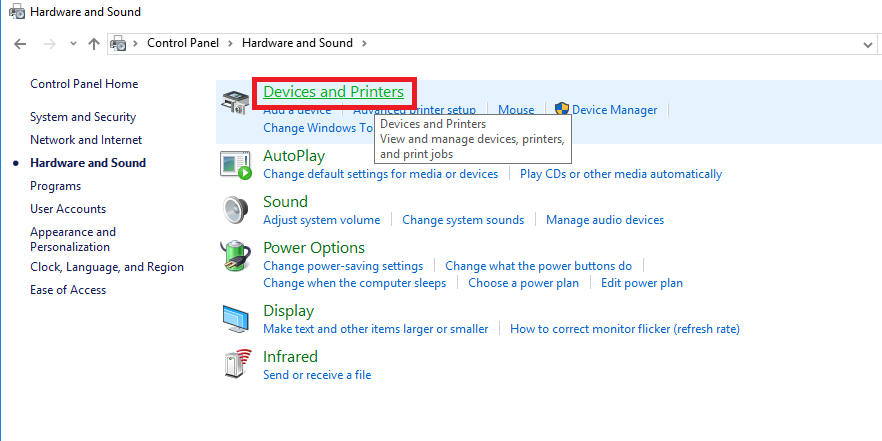Click Change what the power buttons do
The height and width of the screenshot is (441, 882).
(539, 266)
